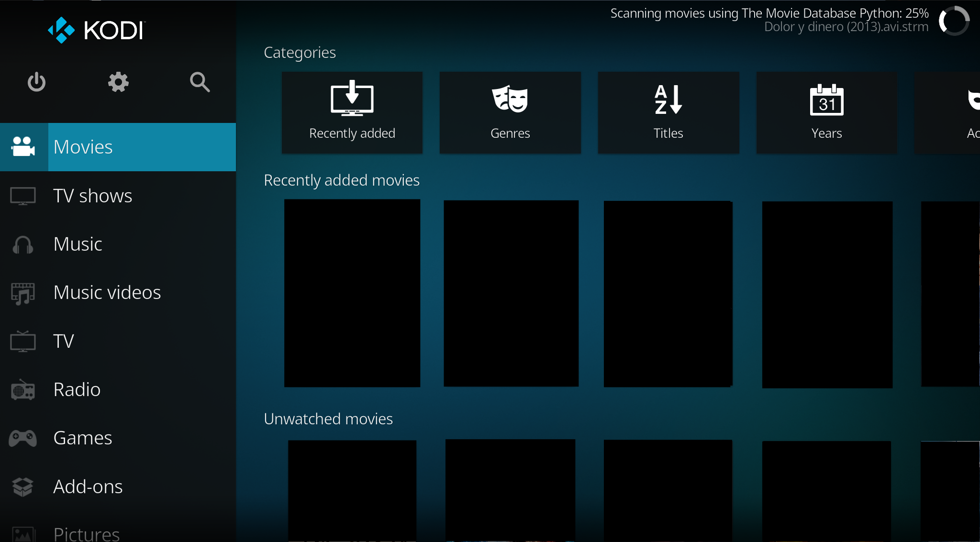Click the headphones icon beside Music
This screenshot has width=980, height=542.
point(23,244)
